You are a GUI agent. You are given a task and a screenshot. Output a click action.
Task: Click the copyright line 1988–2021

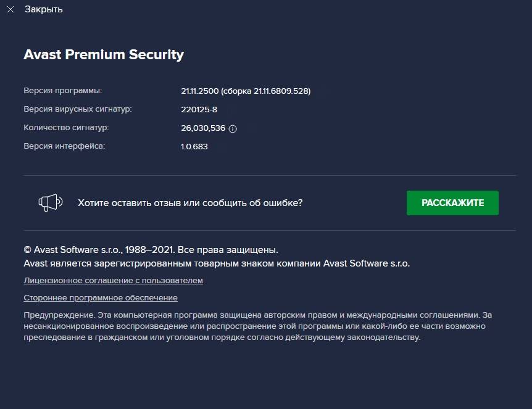(151, 250)
